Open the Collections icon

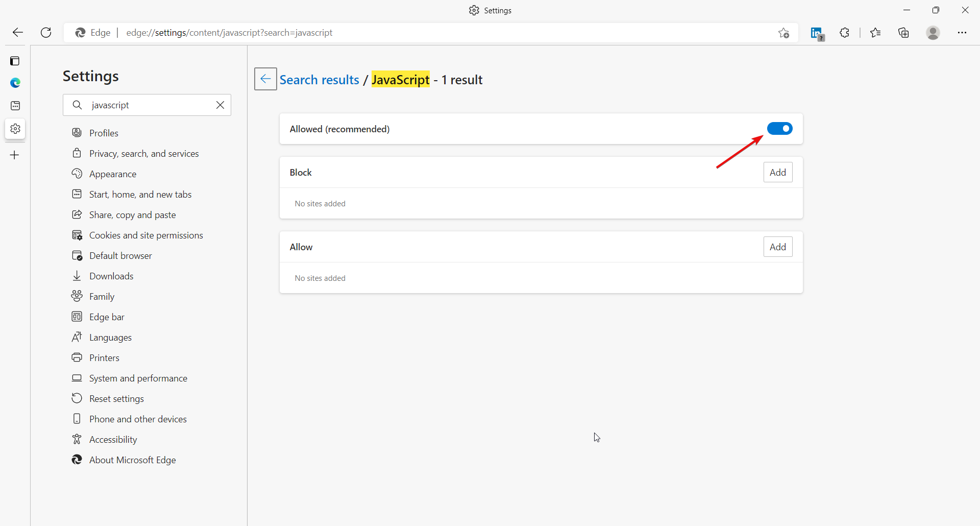coord(904,33)
